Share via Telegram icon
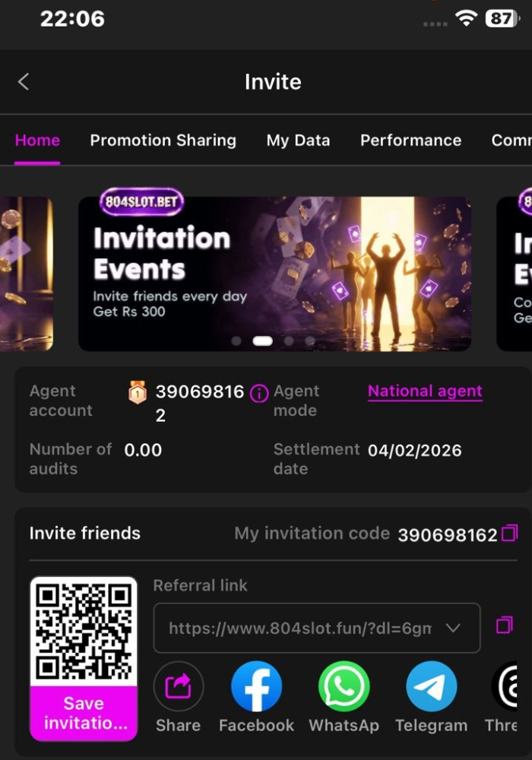 point(431,686)
